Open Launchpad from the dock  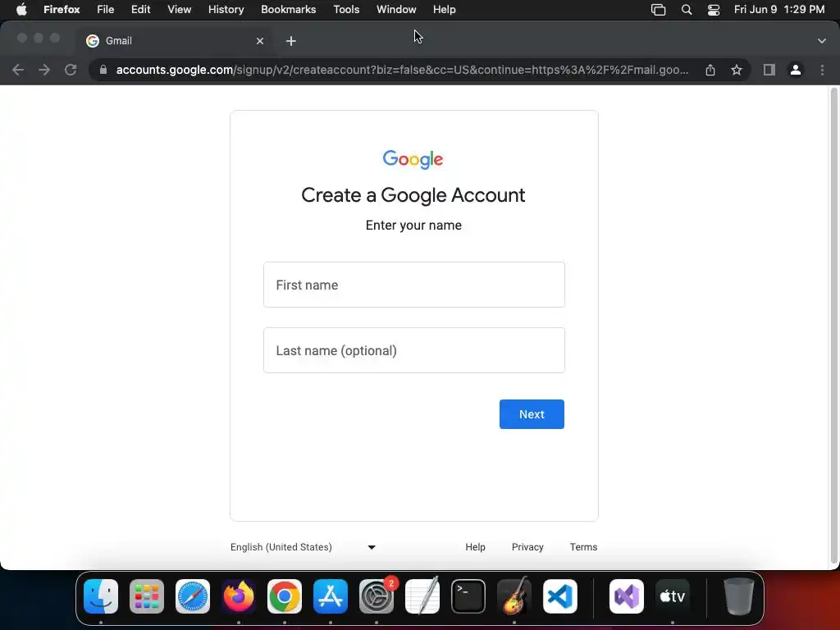147,596
